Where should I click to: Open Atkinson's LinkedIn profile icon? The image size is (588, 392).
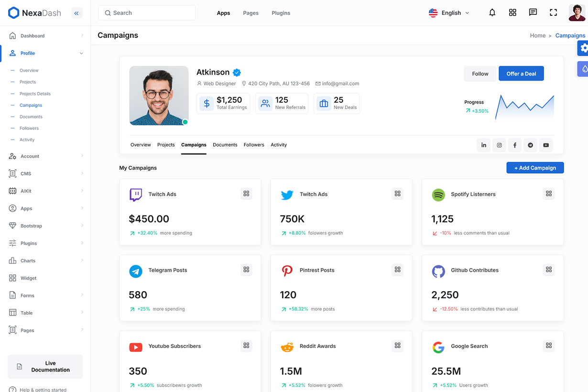click(x=484, y=145)
